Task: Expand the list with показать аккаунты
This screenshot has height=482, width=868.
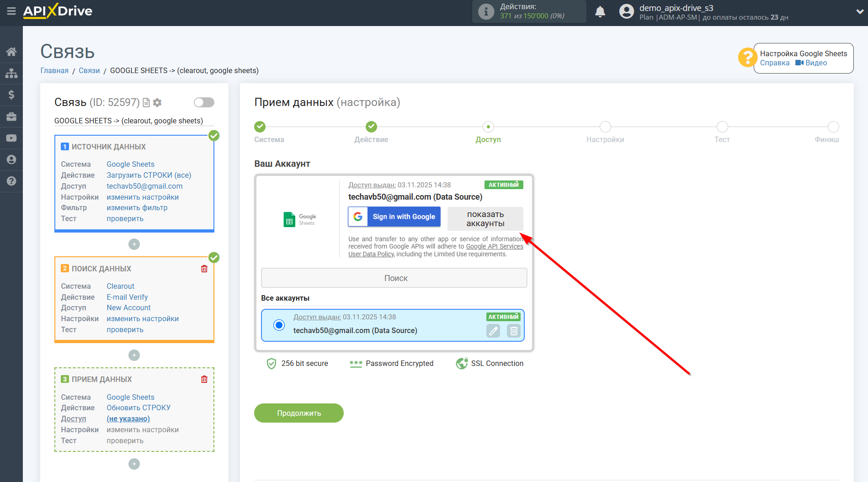Action: pyautogui.click(x=485, y=219)
